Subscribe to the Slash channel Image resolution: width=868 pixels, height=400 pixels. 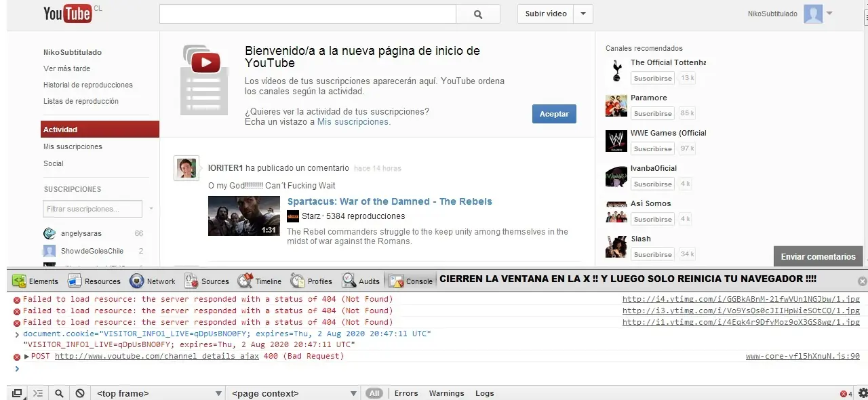point(652,255)
